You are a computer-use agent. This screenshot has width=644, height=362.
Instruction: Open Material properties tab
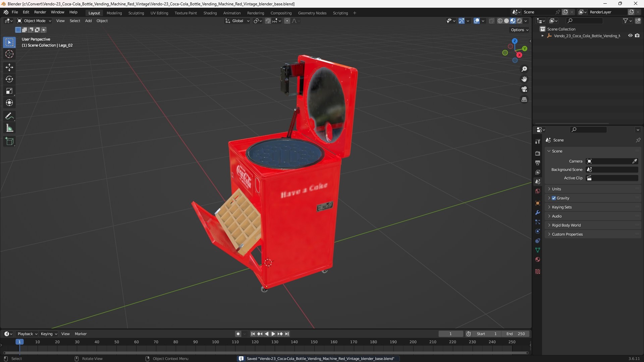point(538,259)
